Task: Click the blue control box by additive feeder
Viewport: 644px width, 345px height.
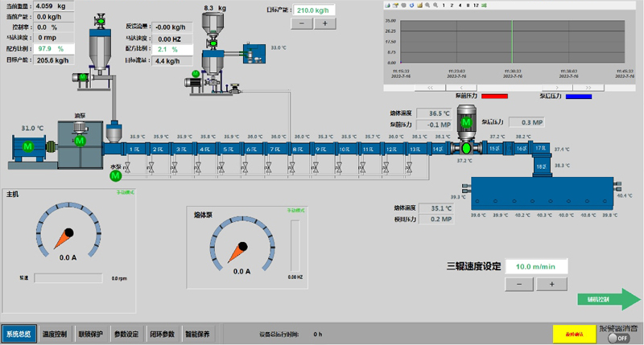Action: point(254,53)
